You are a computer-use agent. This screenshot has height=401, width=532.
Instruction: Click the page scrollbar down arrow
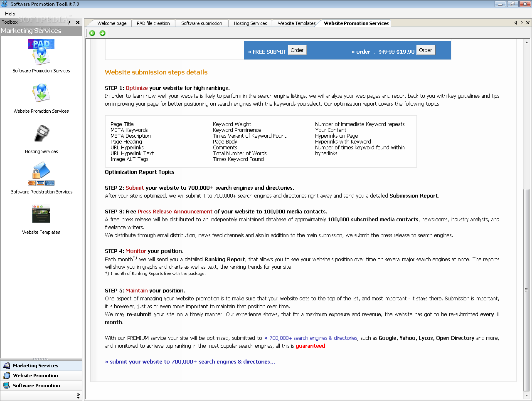(527, 395)
